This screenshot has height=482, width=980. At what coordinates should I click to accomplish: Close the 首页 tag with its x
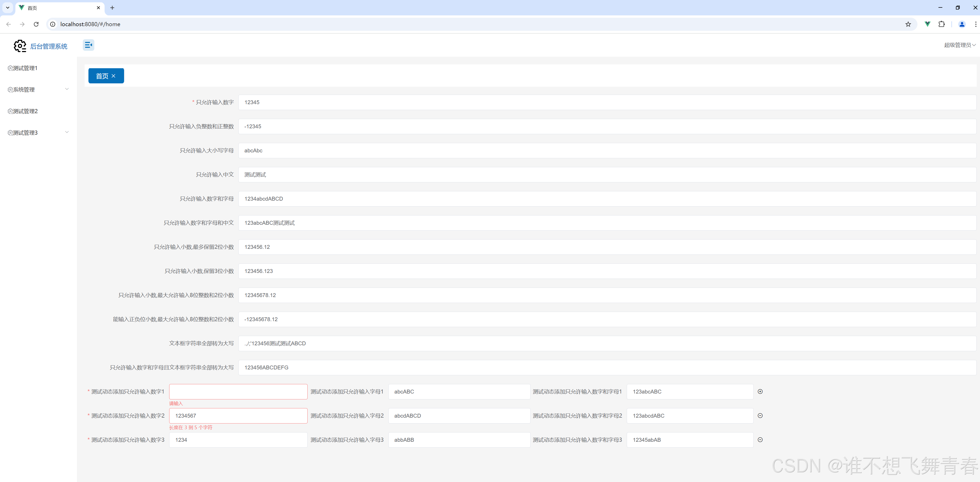point(113,76)
